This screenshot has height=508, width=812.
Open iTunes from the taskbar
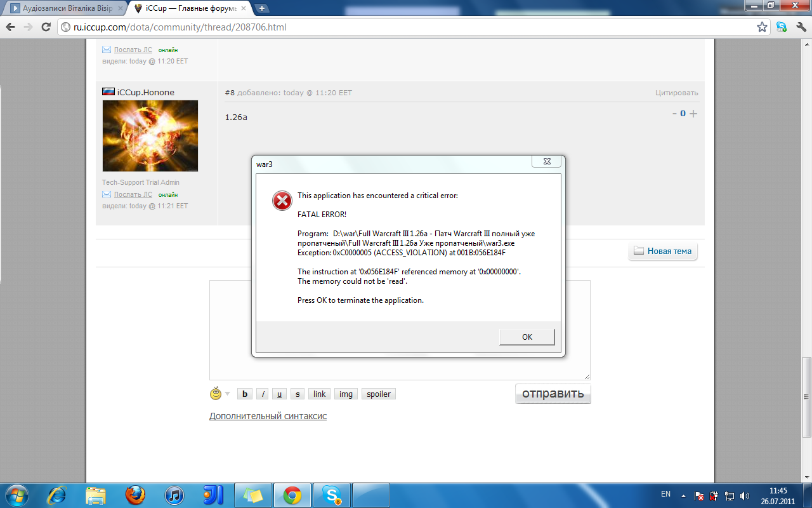point(174,495)
